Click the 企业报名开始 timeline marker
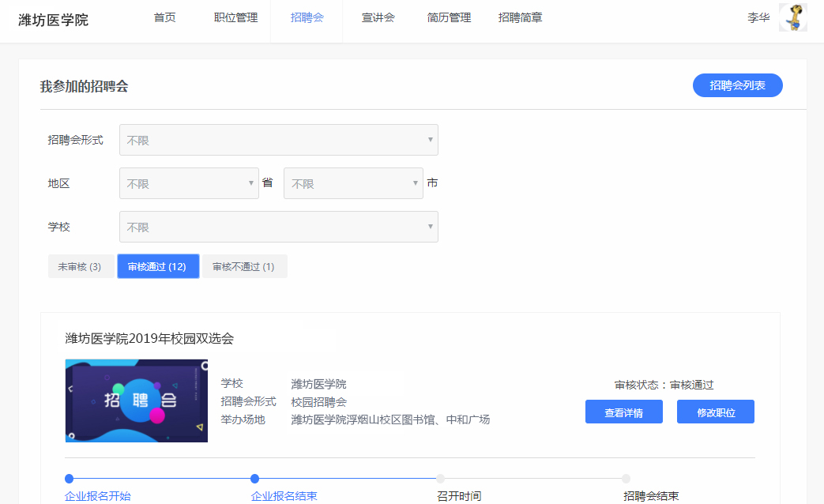824x504 pixels. pos(70,479)
